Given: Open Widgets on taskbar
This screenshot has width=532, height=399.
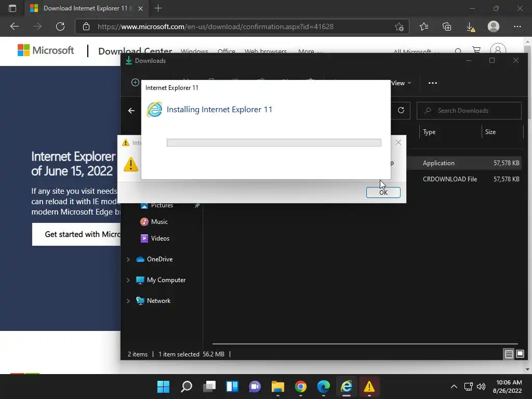Looking at the screenshot, I should [x=232, y=387].
